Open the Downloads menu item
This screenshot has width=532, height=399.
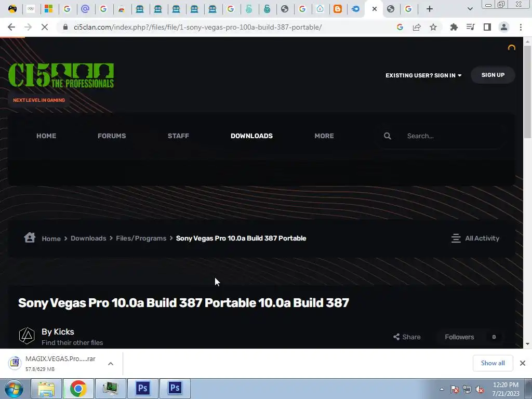point(252,136)
